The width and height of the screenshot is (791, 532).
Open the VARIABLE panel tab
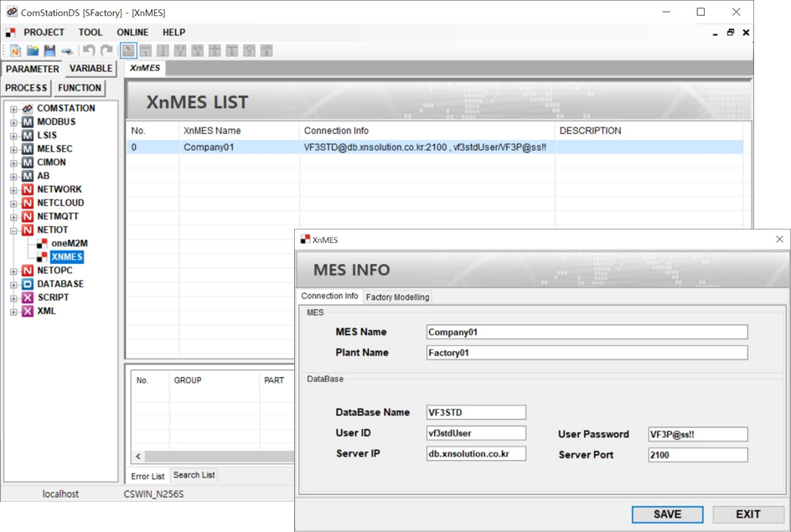[x=90, y=69]
